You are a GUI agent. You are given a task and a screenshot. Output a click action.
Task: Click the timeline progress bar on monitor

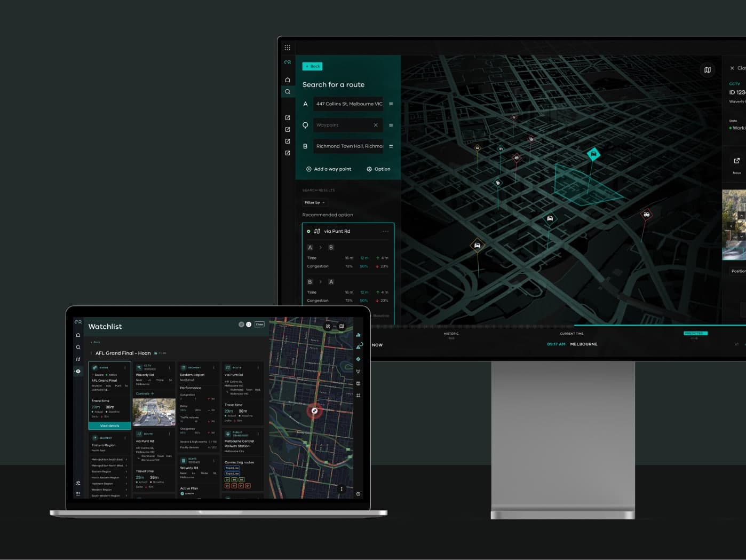coord(660,325)
